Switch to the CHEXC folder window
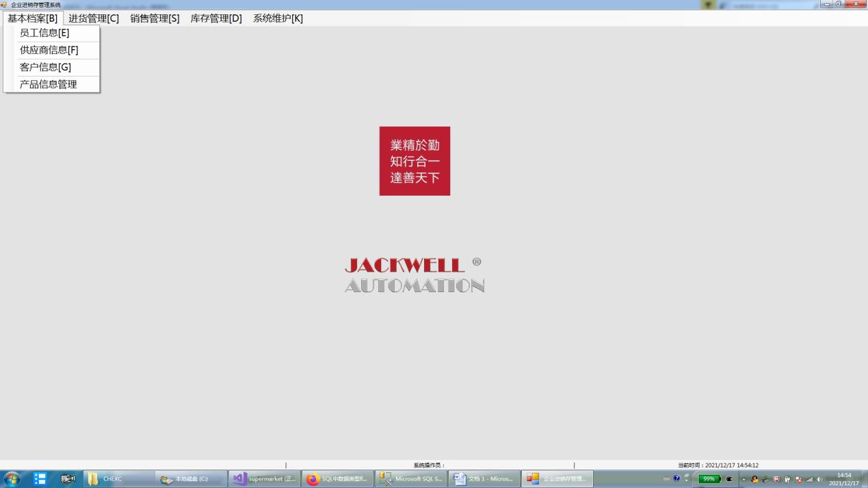 tap(119, 479)
